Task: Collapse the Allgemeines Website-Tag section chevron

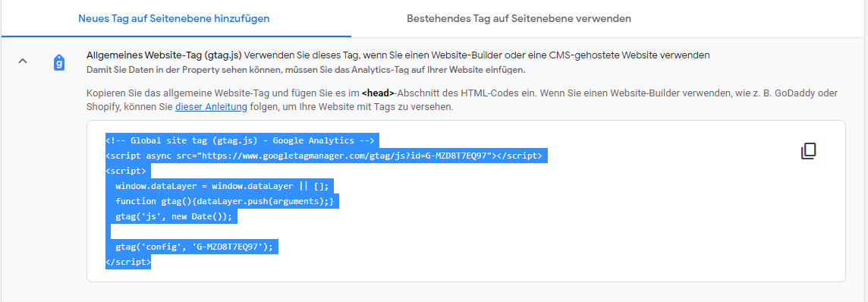Action: click(23, 60)
